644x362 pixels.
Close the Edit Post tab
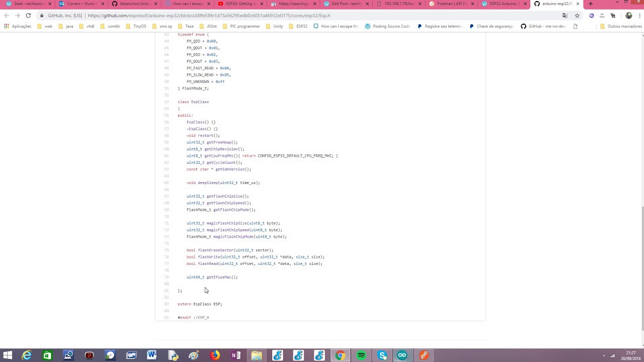[367, 4]
